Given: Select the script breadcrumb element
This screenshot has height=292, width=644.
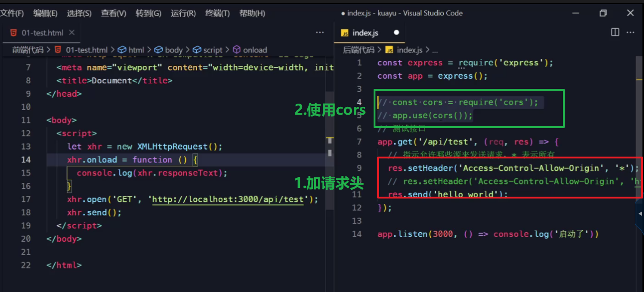Looking at the screenshot, I should (x=213, y=50).
